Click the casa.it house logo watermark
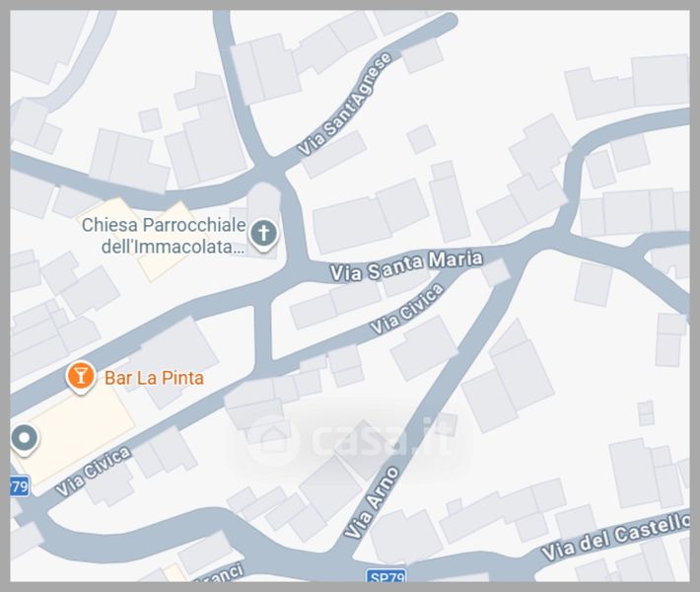 point(273,440)
